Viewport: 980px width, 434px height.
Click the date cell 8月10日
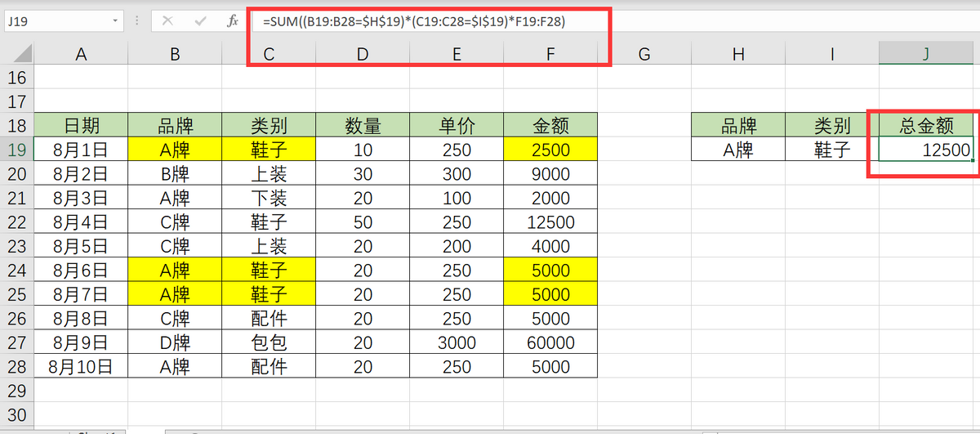tap(81, 366)
